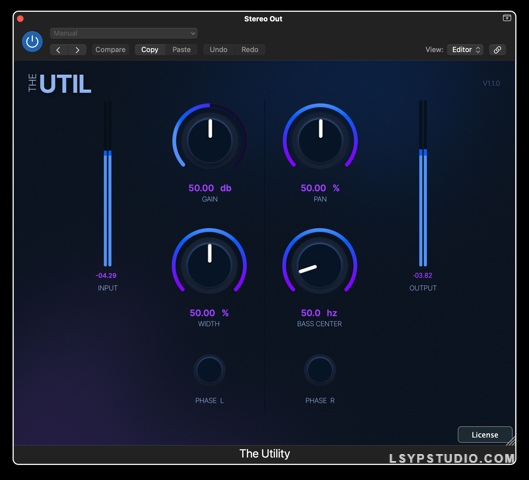Click the link chain icon
529x480 pixels.
coord(497,50)
